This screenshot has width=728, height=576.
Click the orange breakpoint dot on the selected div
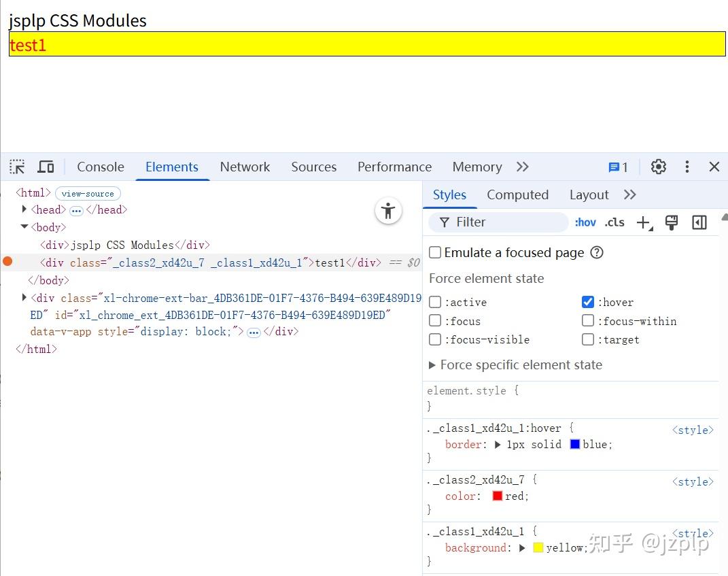tap(7, 261)
